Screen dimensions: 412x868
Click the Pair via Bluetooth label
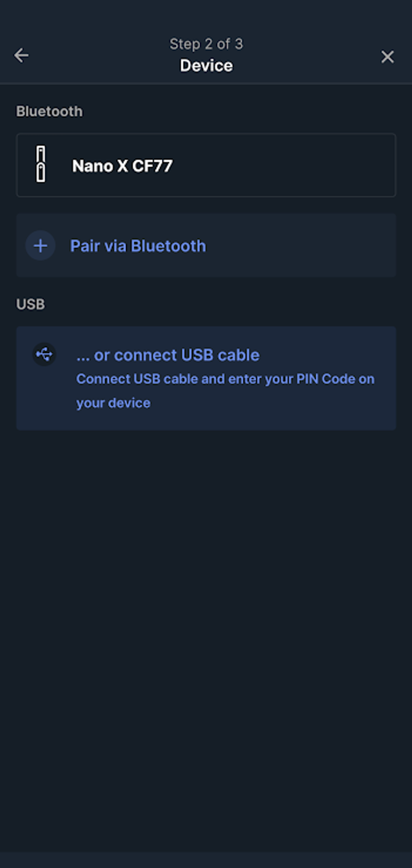click(x=138, y=246)
